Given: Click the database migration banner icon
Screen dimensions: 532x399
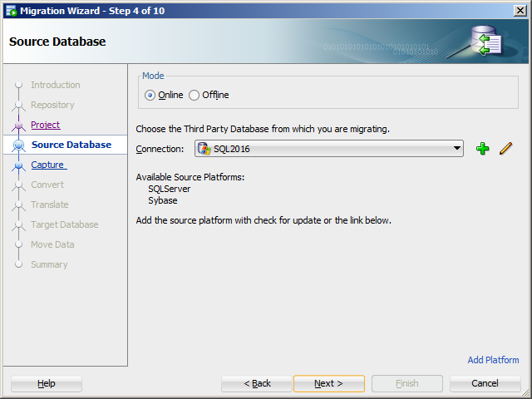Looking at the screenshot, I should (485, 41).
